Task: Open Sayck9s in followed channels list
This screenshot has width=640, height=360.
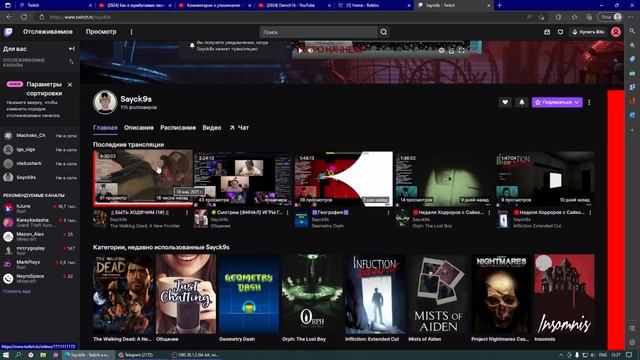Action: [40, 178]
